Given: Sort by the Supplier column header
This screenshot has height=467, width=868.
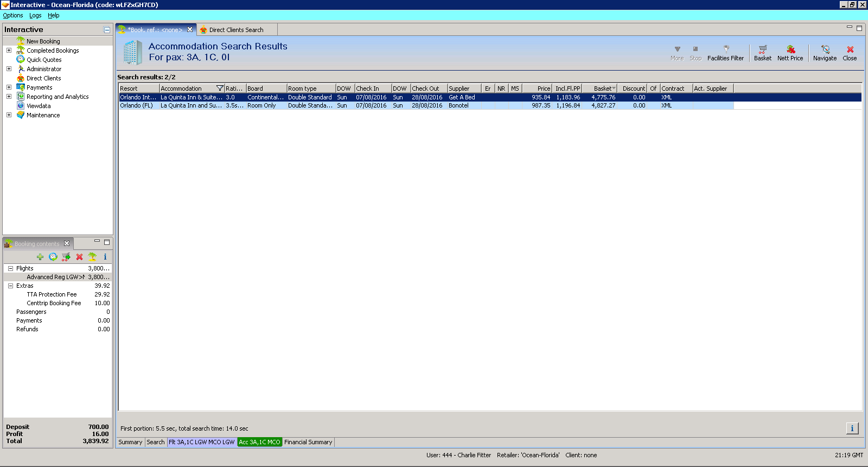Looking at the screenshot, I should pos(464,88).
